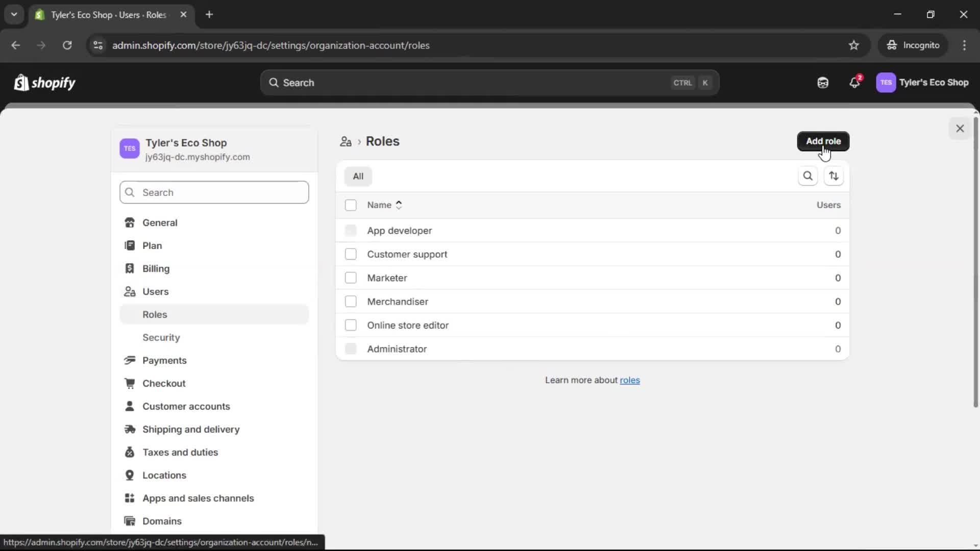Check the Administrator role checkbox
This screenshot has height=551, width=980.
(x=351, y=348)
